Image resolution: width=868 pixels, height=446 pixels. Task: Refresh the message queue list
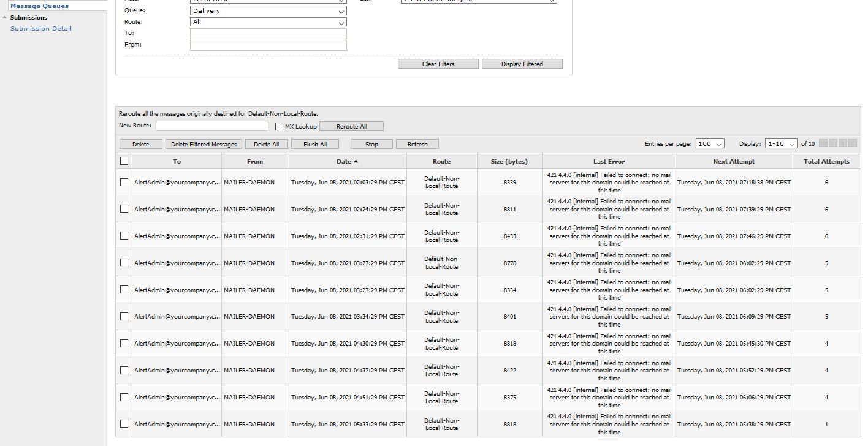click(417, 143)
